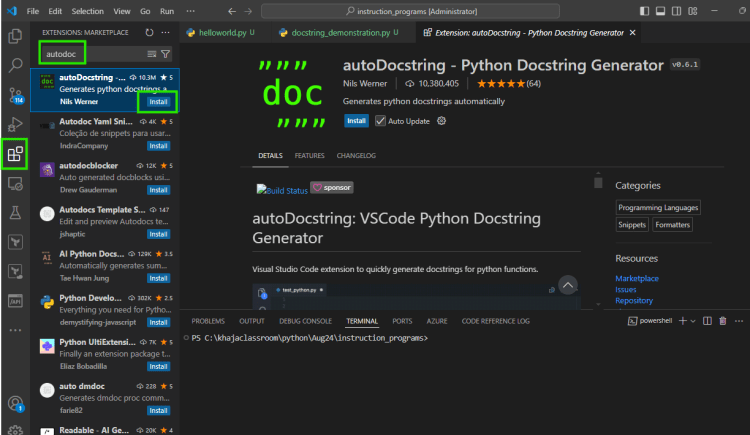Viewport: 750px width, 435px height.
Task: Open the Run and Debug view
Action: 15,124
